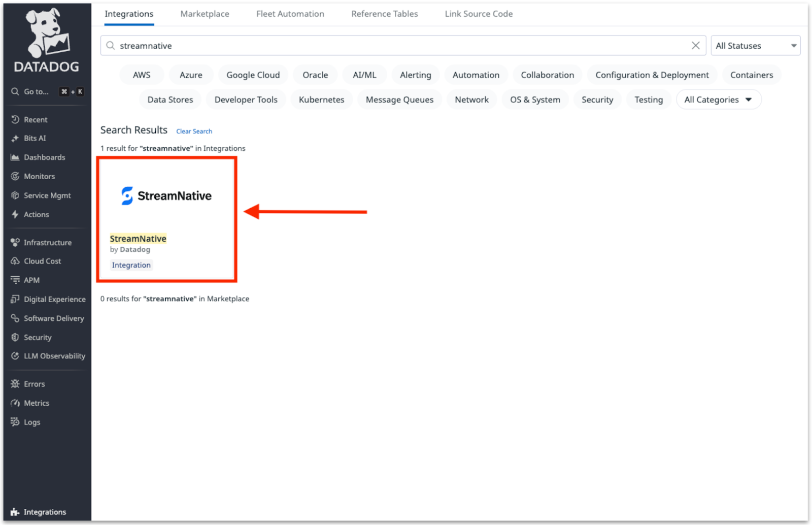
Task: Click the Clear Search link
Action: (194, 131)
